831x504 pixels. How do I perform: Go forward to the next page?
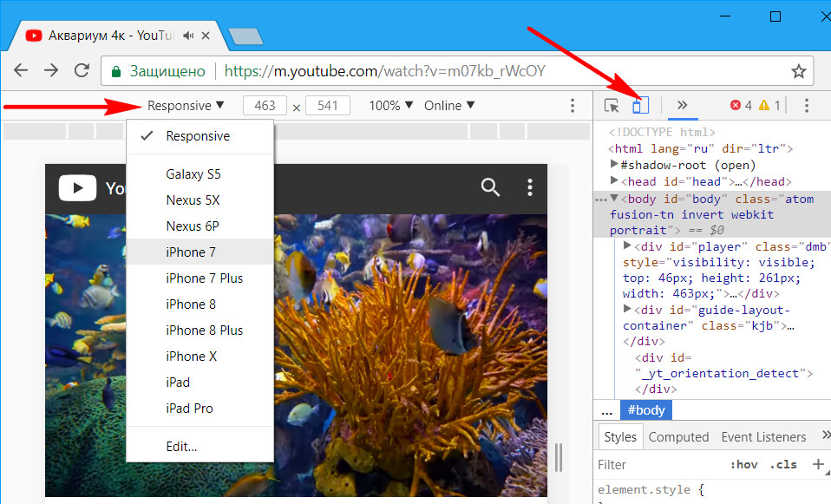[x=51, y=70]
